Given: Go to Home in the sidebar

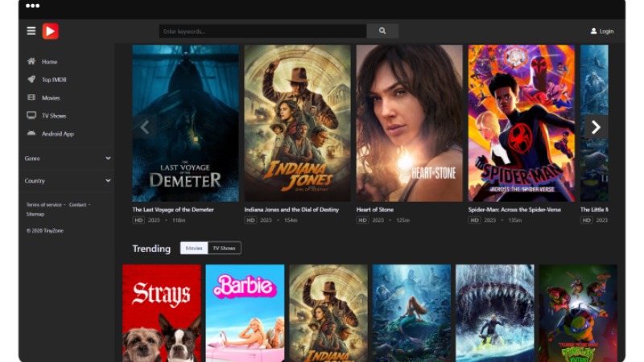Looking at the screenshot, I should 49,62.
